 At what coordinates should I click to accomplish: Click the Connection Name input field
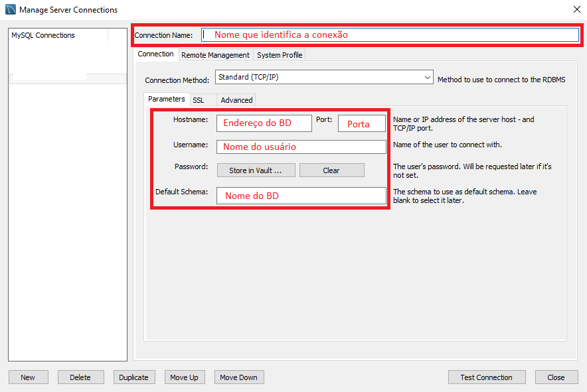(x=390, y=34)
